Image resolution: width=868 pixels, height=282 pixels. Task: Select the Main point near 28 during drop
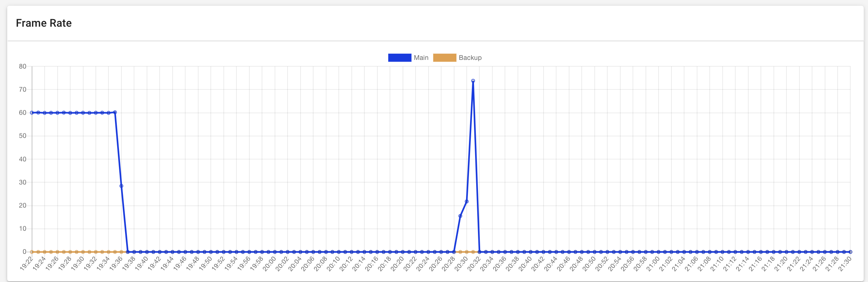(x=121, y=186)
